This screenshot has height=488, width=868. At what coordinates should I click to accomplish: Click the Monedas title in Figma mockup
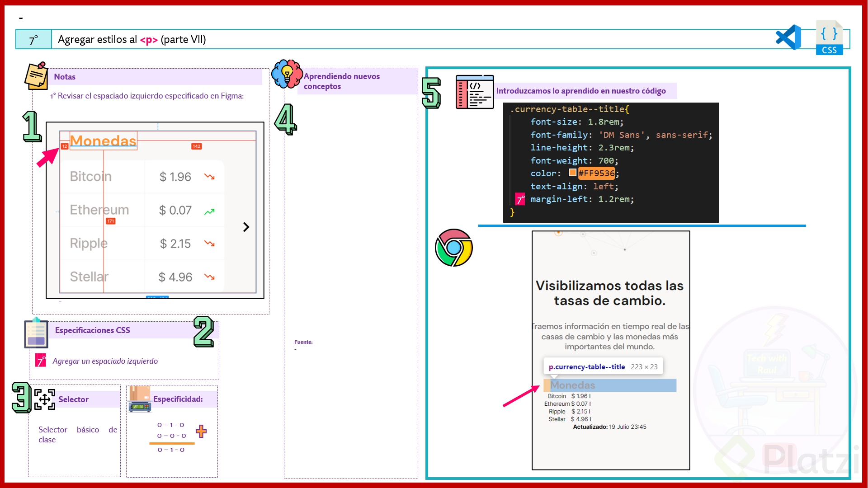coord(103,141)
